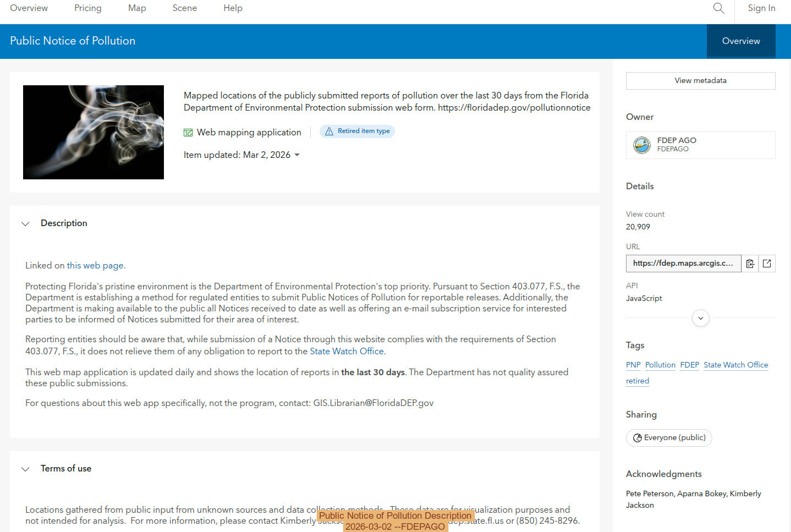Viewport: 791px width, 532px height.
Task: Switch to the Overview tab
Action: point(740,41)
